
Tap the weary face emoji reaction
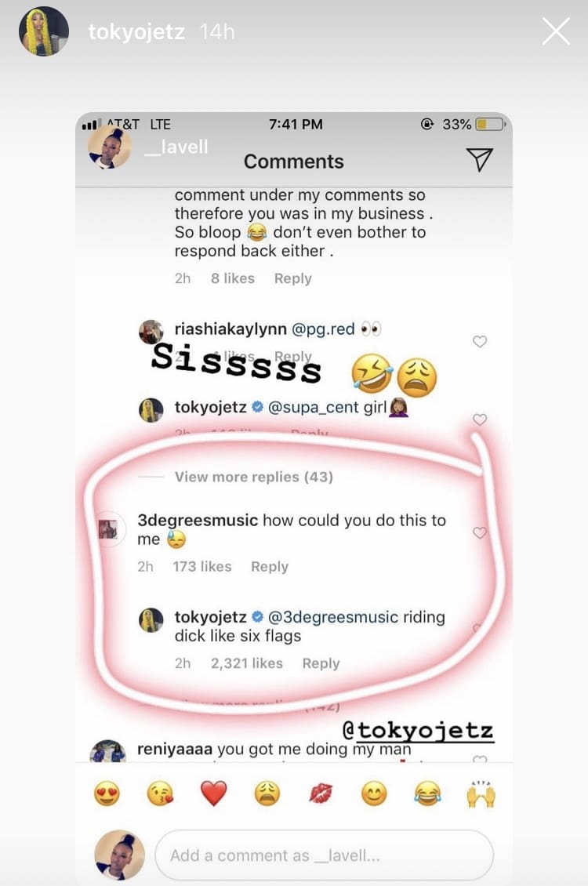[x=267, y=794]
